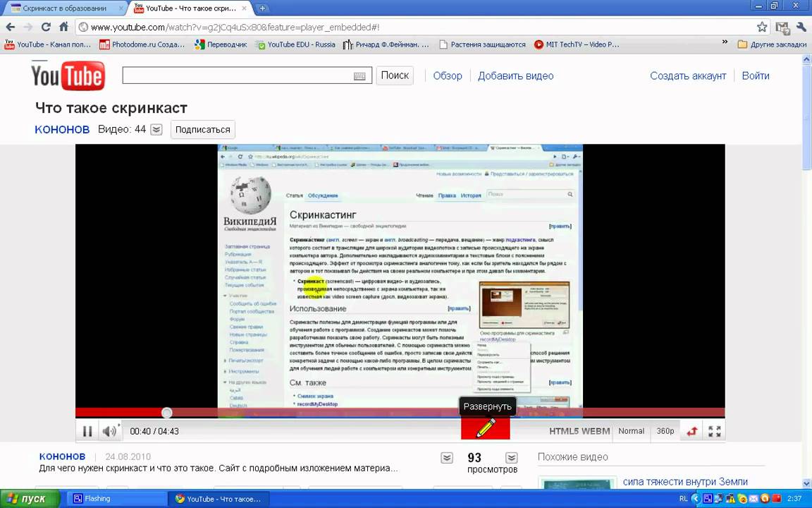The image size is (812, 508).
Task: Reload the page
Action: pos(46,27)
